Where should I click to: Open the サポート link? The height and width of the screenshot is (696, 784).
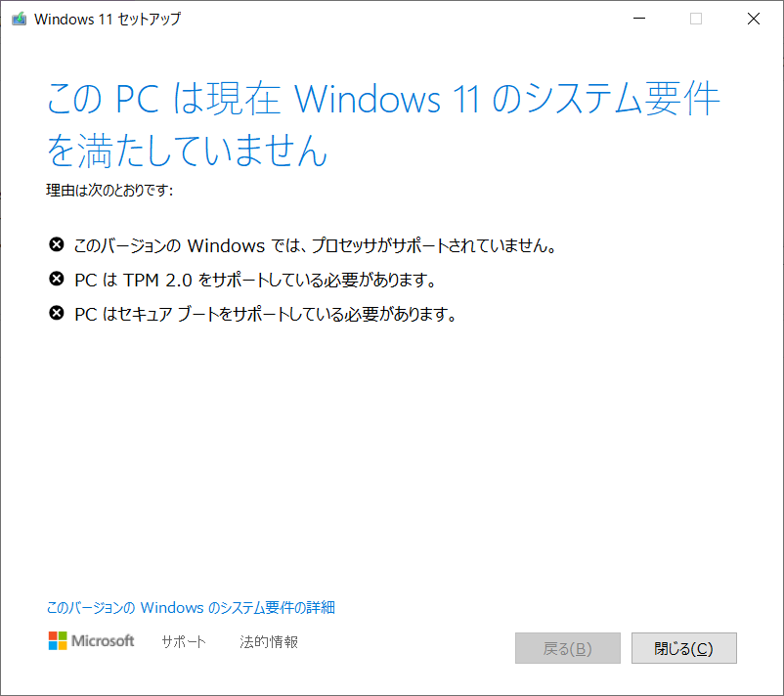click(x=184, y=641)
